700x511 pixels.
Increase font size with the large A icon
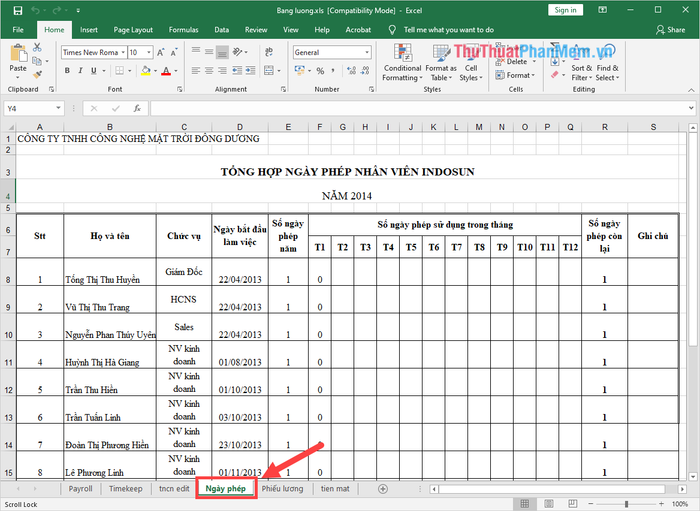[x=160, y=52]
